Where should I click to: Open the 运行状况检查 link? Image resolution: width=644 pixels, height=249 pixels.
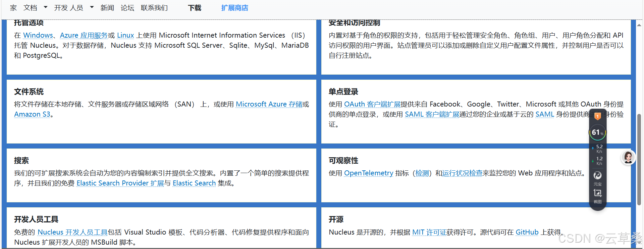click(462, 173)
